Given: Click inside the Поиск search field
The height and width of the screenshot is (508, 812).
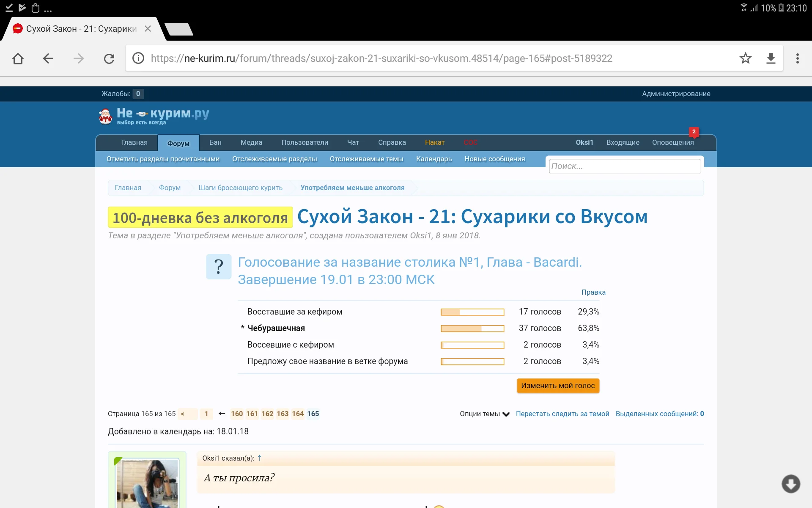Looking at the screenshot, I should tap(625, 166).
